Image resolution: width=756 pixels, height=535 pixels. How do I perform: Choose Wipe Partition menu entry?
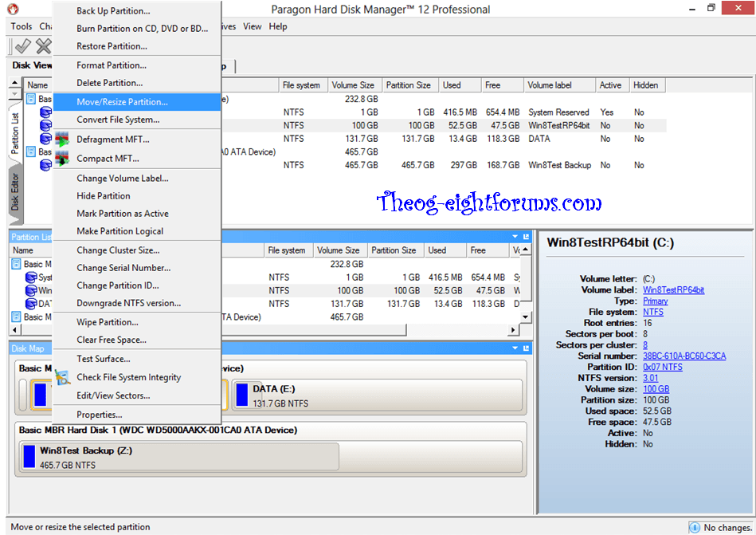137,322
